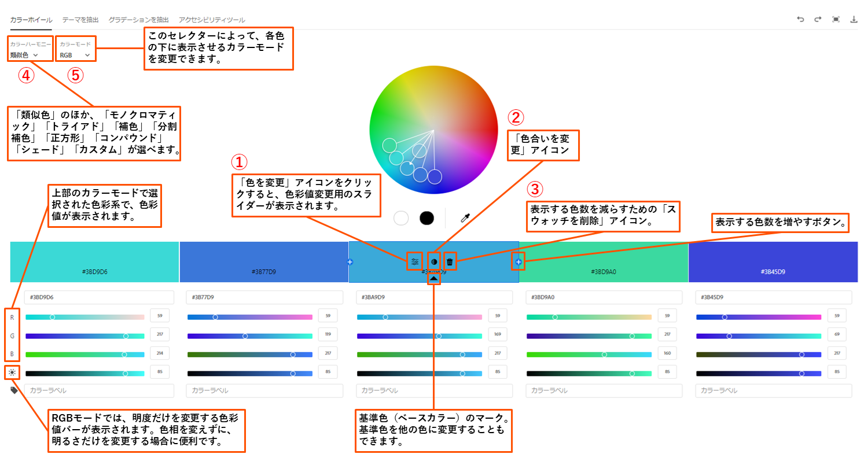Image resolution: width=868 pixels, height=454 pixels.
Task: Click hex input field containing #3BA9D9
Action: point(435,297)
